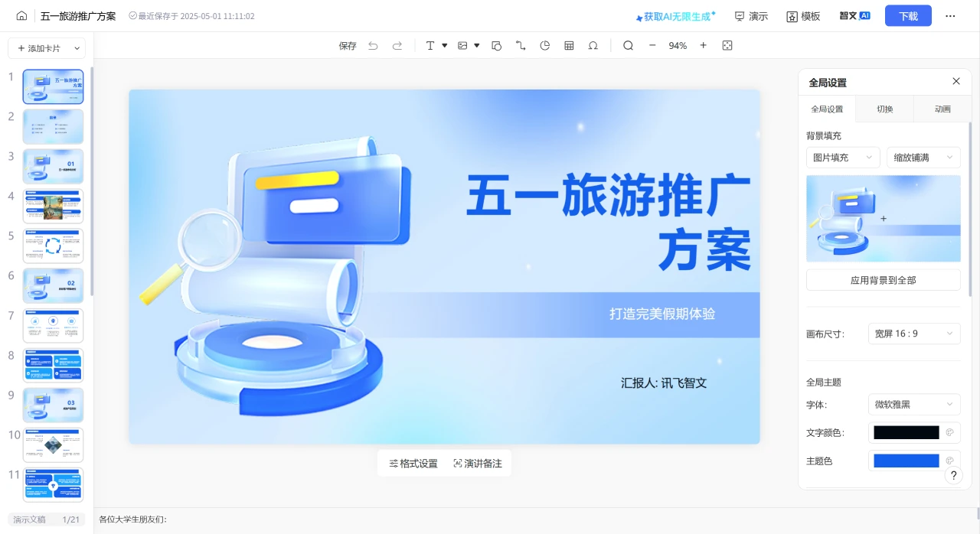980x534 pixels.
Task: Click 应用背景到全部 to apply background
Action: point(883,280)
